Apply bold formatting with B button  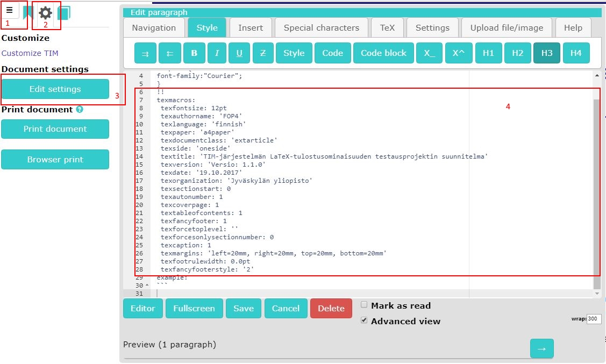click(x=194, y=53)
